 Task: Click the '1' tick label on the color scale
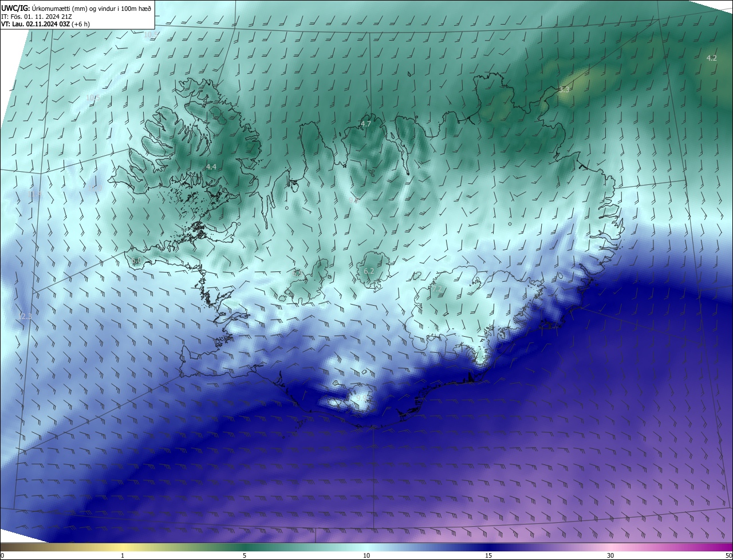coord(123,556)
